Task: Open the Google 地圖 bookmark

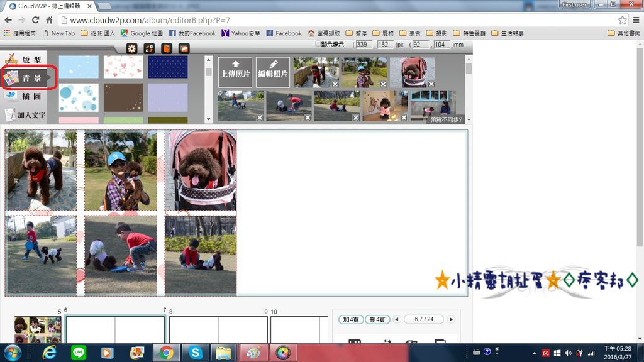Action: [142, 33]
